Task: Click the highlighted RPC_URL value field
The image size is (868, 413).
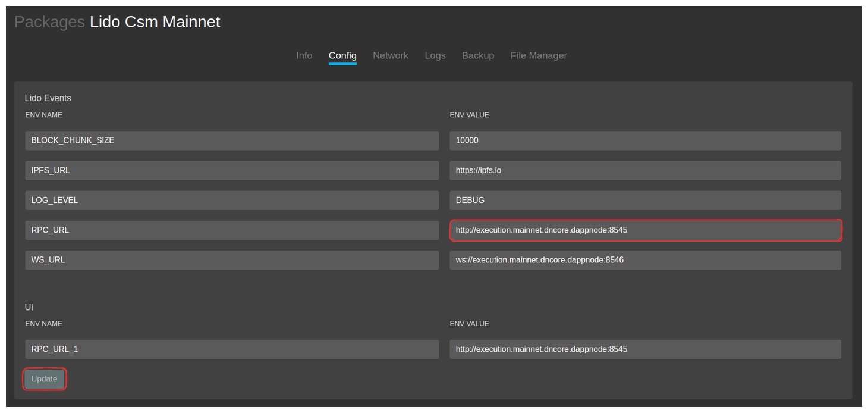Action: pos(645,230)
